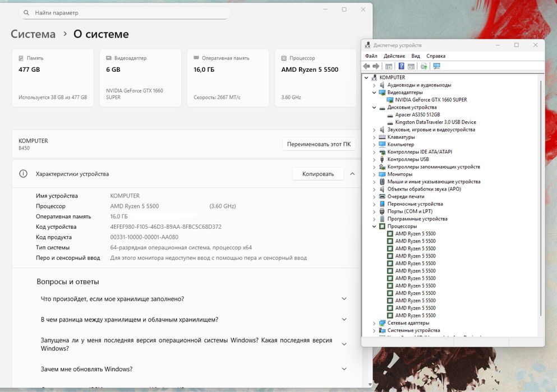
Task: Click the mouse icon of Мыши row
Action: [x=382, y=182]
